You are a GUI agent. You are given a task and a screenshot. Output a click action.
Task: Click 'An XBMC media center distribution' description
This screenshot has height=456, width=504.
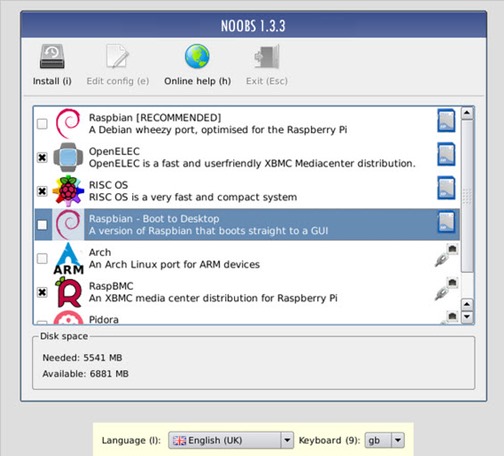[x=213, y=298]
